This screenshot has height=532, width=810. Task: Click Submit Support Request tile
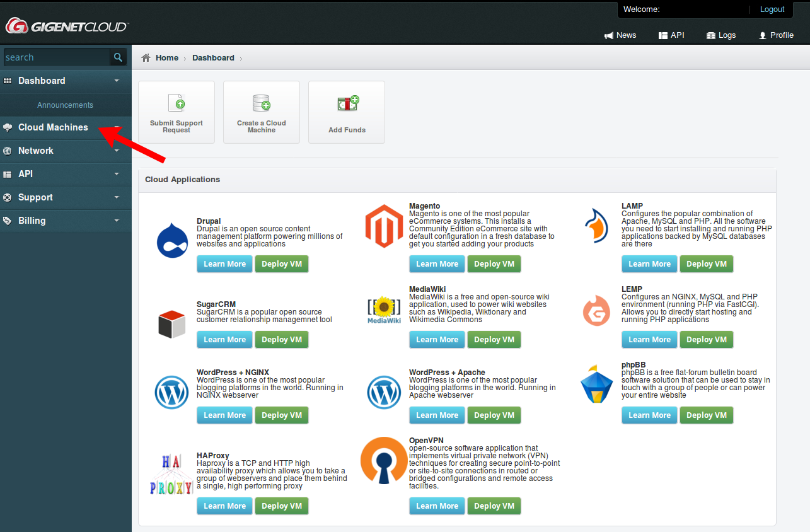[176, 112]
